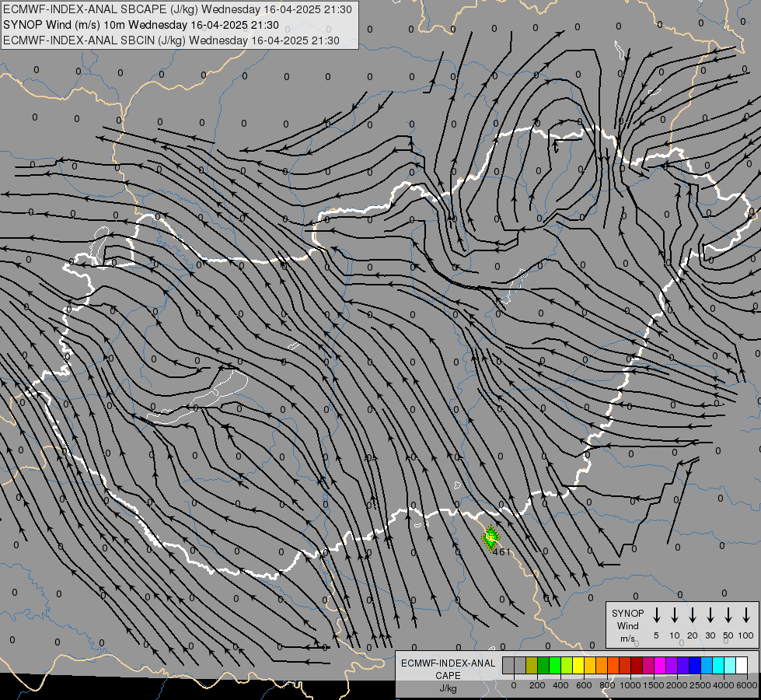Click the 1500 tick label on CAPE scale
The height and width of the screenshot is (700, 761).
click(x=654, y=685)
